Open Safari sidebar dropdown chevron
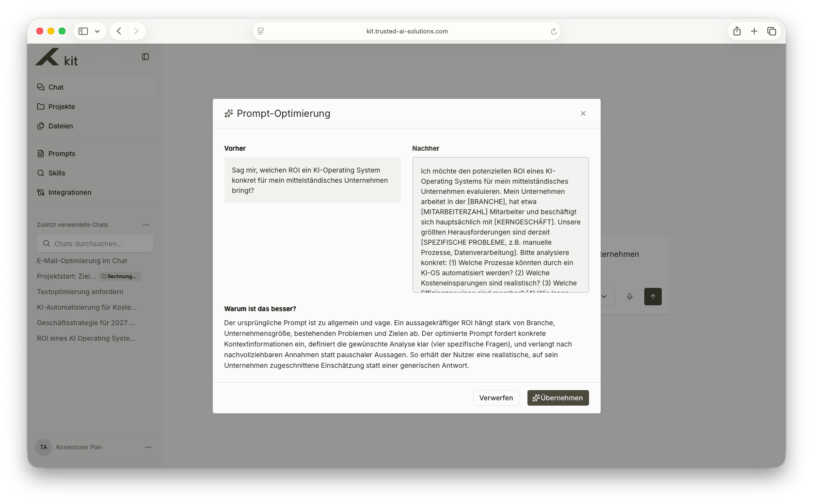813x504 pixels. 97,31
